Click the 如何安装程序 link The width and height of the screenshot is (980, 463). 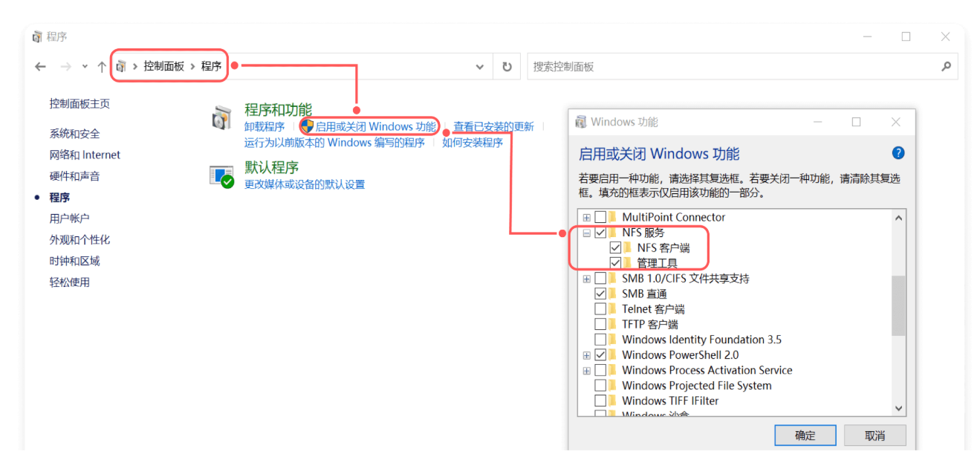coord(473,142)
